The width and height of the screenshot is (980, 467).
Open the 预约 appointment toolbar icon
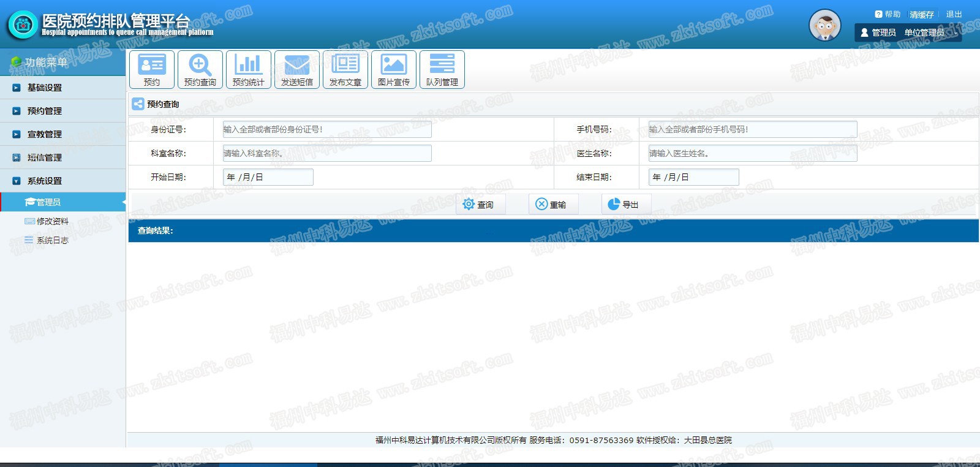[x=151, y=69]
